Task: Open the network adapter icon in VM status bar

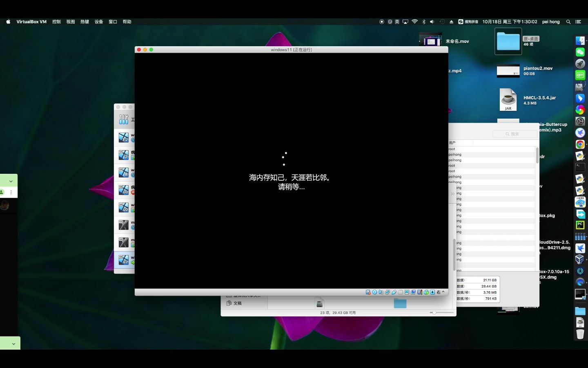Action: [388, 292]
